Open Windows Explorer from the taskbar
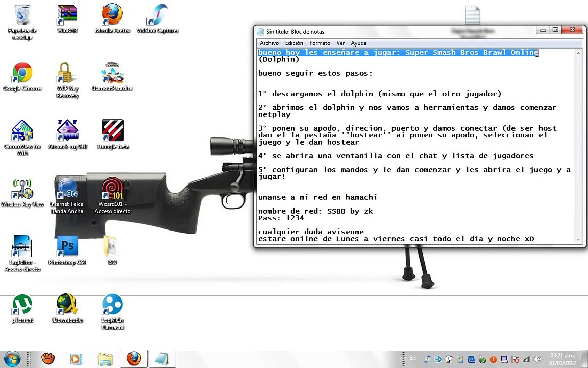The image size is (588, 368). pos(105,359)
